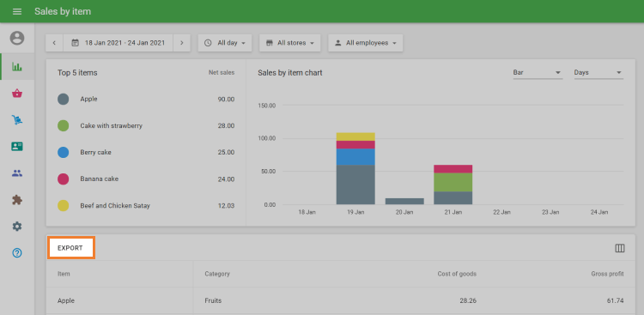The height and width of the screenshot is (315, 644).
Task: Click the Apple gray color dot
Action: pyautogui.click(x=63, y=99)
